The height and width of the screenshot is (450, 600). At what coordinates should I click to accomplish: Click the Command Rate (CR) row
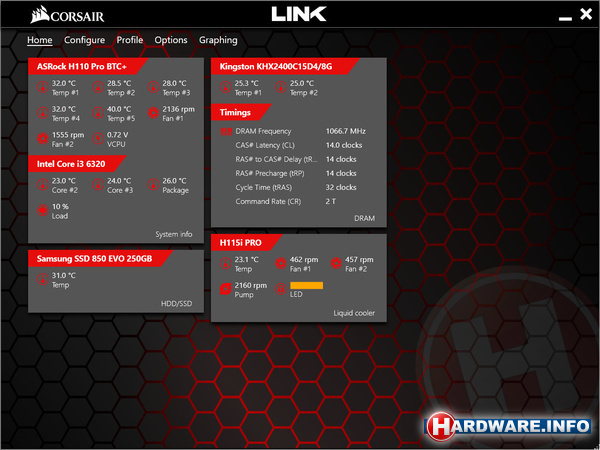click(x=286, y=202)
